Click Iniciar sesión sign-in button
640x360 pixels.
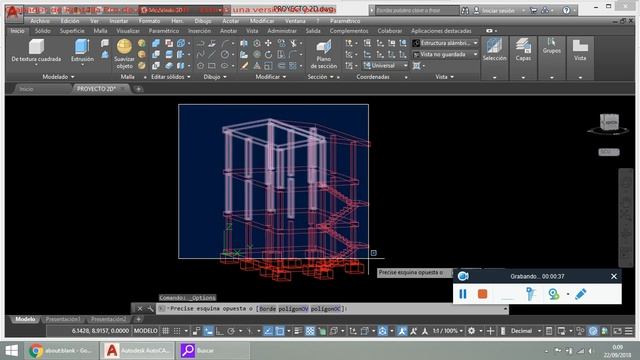tap(496, 11)
